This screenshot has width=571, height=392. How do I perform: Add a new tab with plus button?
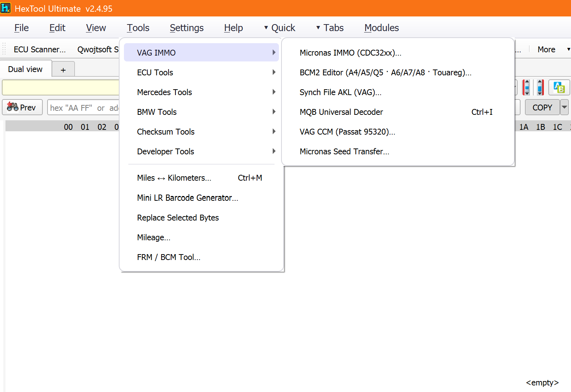pyautogui.click(x=63, y=69)
